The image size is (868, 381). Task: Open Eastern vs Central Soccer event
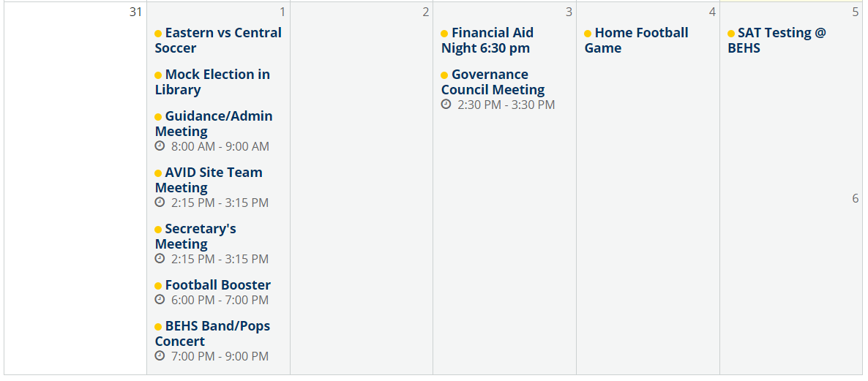[x=218, y=40]
